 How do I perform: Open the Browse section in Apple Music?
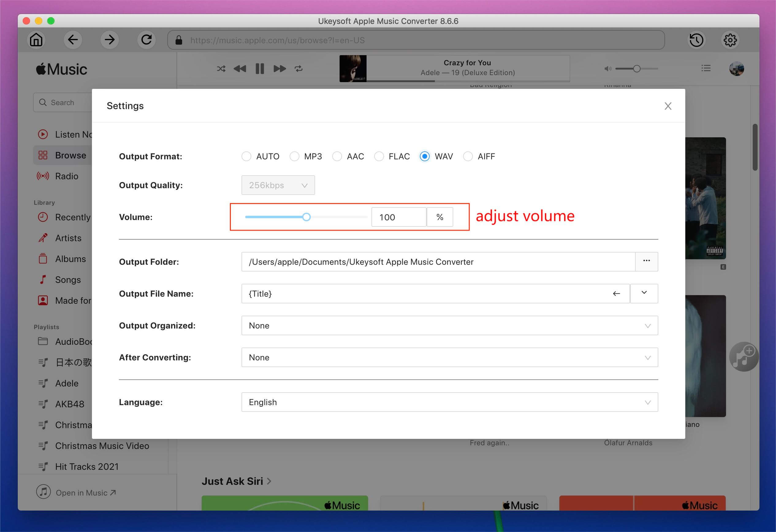(x=70, y=154)
